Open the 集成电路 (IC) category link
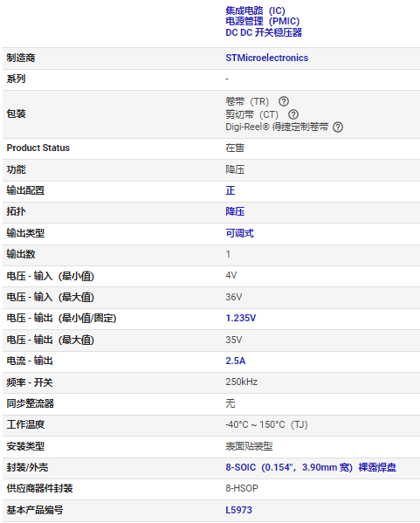This screenshot has width=420, height=523. (255, 10)
